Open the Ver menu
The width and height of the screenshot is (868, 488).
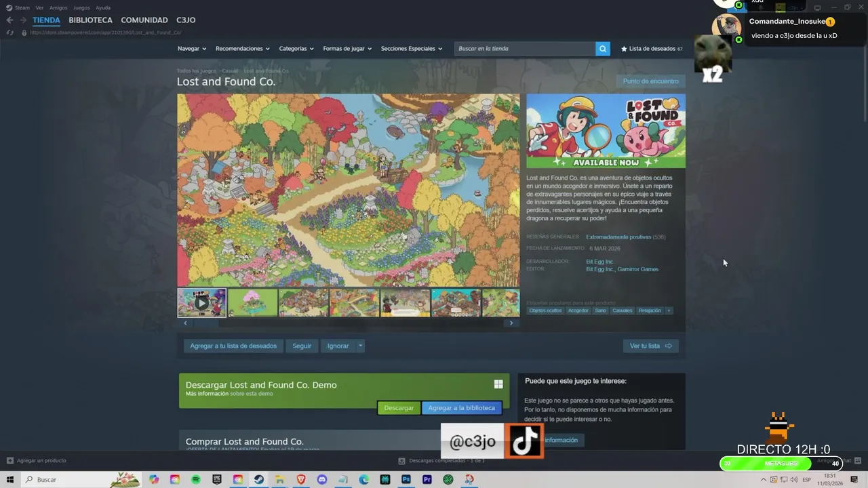[39, 7]
